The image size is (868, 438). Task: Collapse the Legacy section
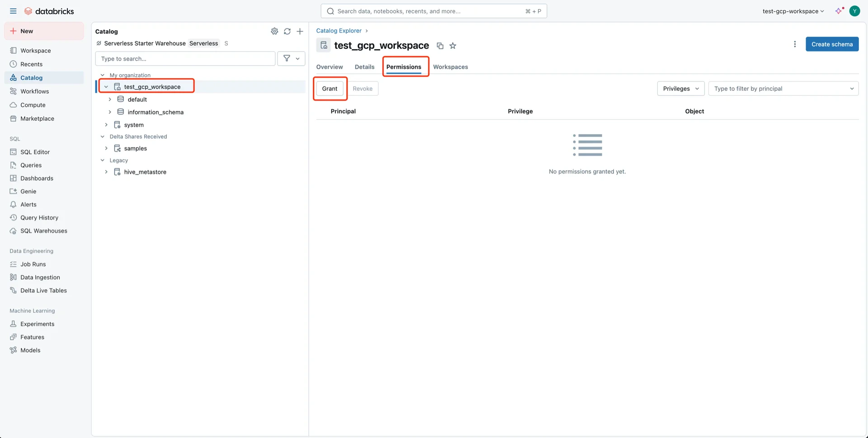coord(103,160)
